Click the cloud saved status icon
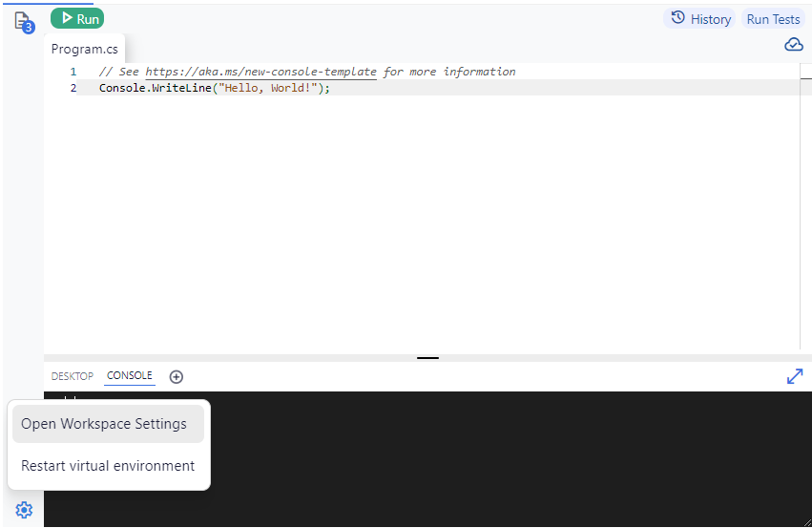 (793, 45)
